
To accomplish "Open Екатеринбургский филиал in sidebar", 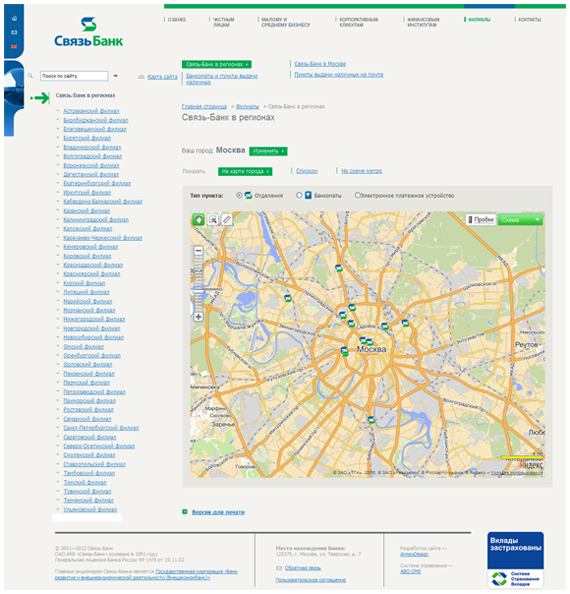I will 97,183.
